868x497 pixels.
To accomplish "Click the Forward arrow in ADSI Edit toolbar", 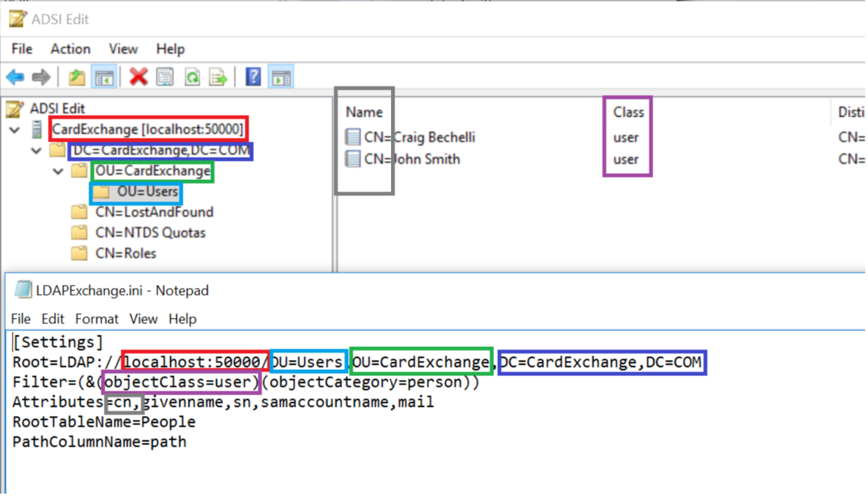I will (40, 77).
